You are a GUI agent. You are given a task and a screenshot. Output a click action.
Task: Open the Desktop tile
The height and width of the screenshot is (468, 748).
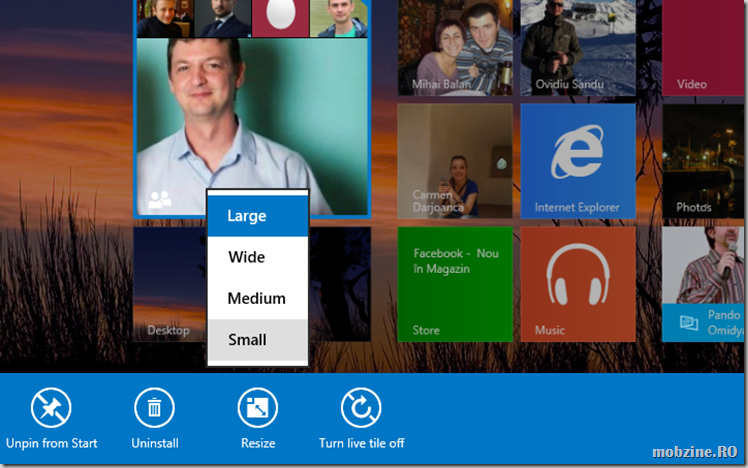tap(170, 283)
